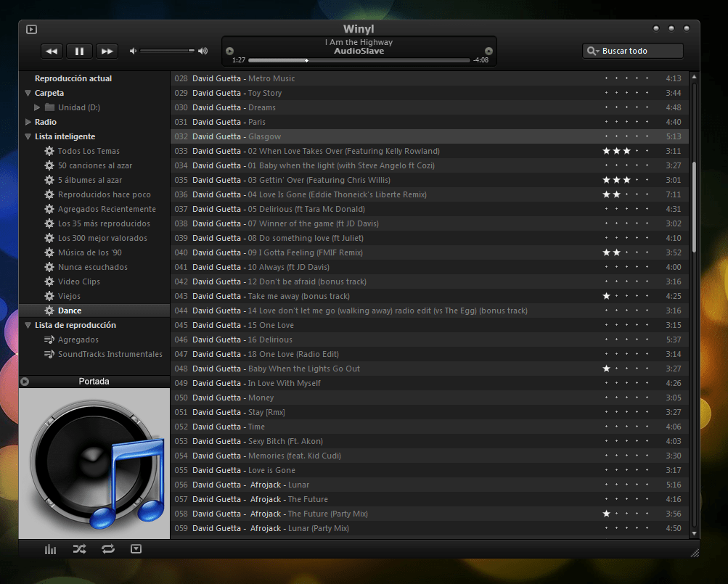728x584 pixels.
Task: Skip to the next track
Action: [107, 51]
